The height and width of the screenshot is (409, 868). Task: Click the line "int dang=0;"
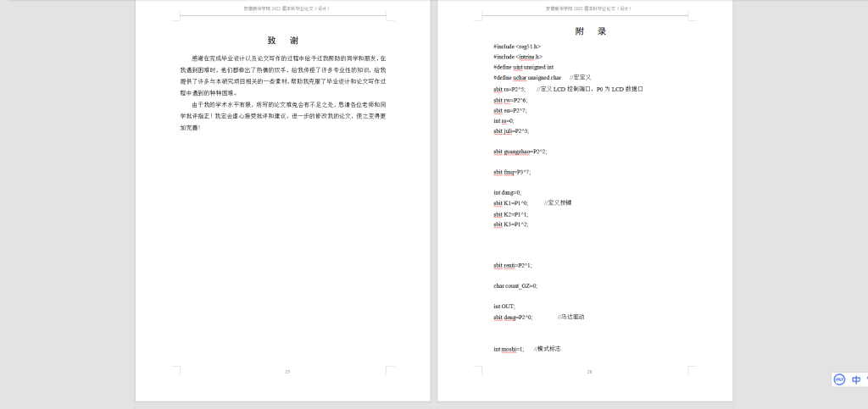507,193
